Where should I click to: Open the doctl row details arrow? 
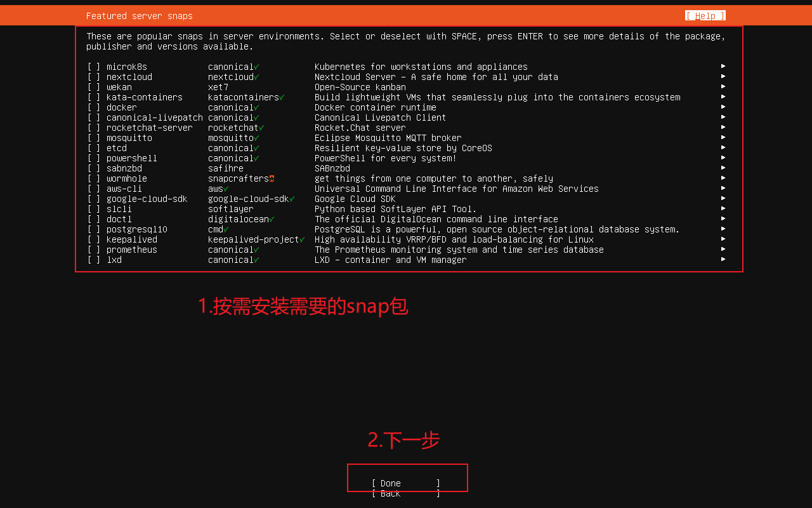(723, 218)
